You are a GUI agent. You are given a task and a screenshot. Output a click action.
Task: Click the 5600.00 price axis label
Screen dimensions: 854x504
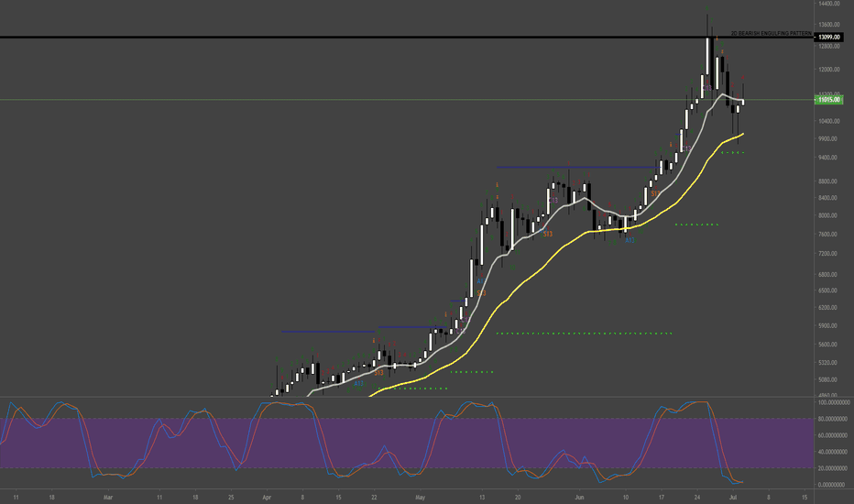click(x=828, y=345)
